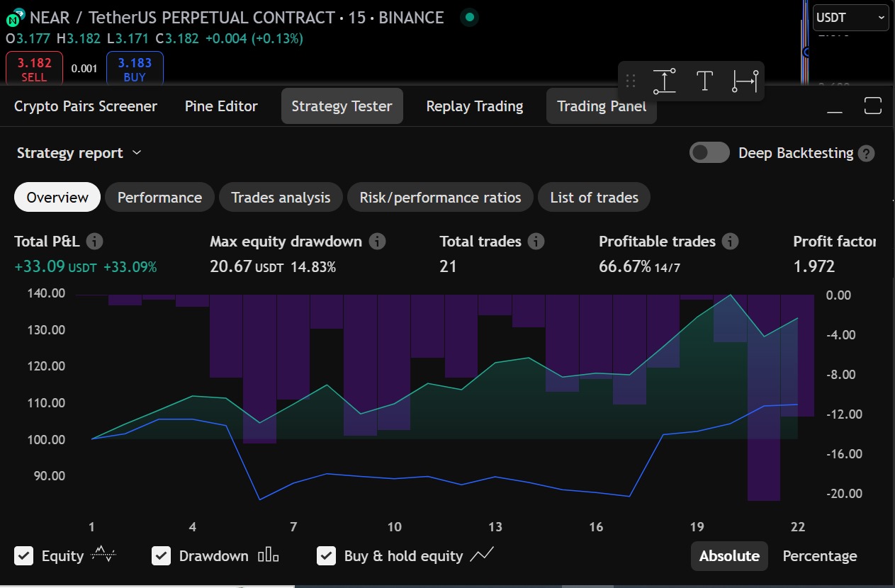
Task: Expand the Strategy report dropdown
Action: coord(79,153)
